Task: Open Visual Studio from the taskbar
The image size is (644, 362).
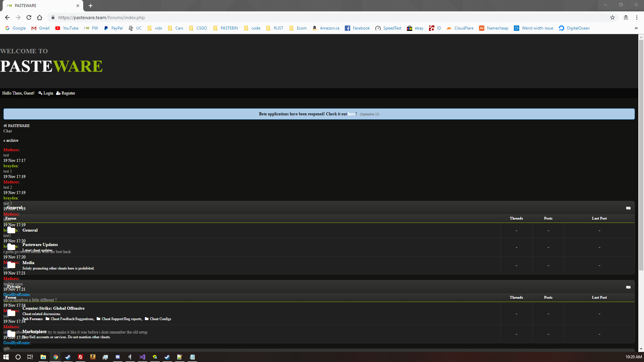Action: pyautogui.click(x=143, y=357)
